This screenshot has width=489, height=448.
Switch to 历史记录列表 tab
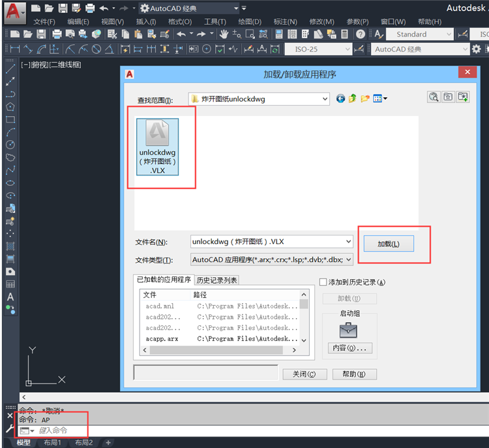pos(216,280)
